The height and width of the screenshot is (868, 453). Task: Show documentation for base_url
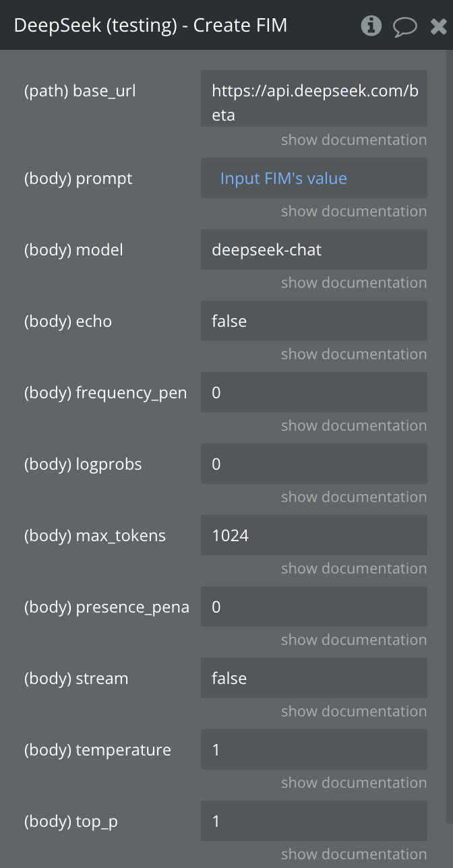pos(354,140)
